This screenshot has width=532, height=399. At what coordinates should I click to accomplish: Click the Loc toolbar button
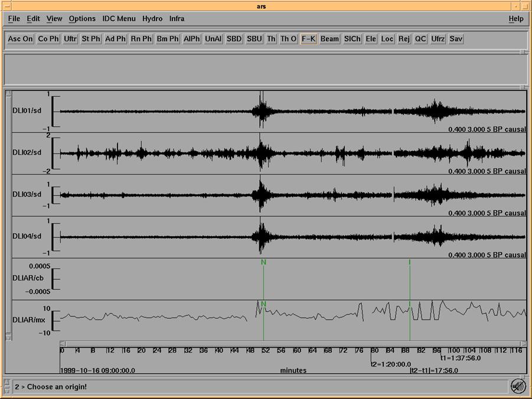tap(387, 39)
